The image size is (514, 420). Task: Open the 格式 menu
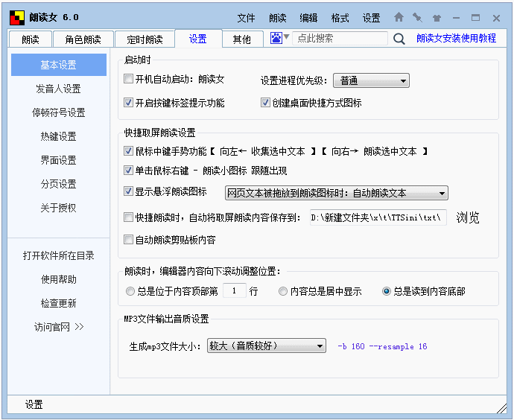(340, 18)
